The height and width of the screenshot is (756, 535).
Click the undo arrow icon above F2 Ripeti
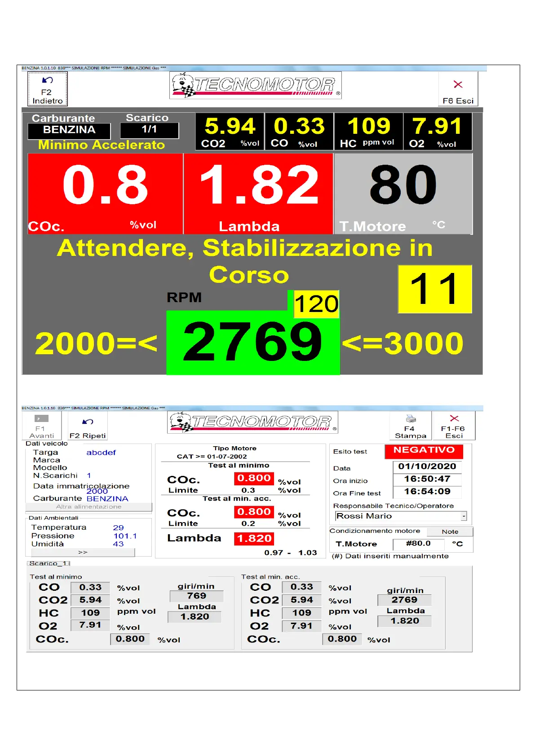[88, 422]
